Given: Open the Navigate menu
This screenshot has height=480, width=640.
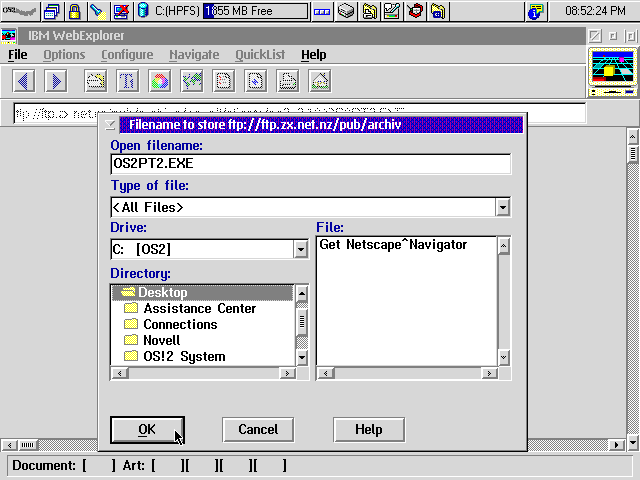Looking at the screenshot, I should 194,55.
